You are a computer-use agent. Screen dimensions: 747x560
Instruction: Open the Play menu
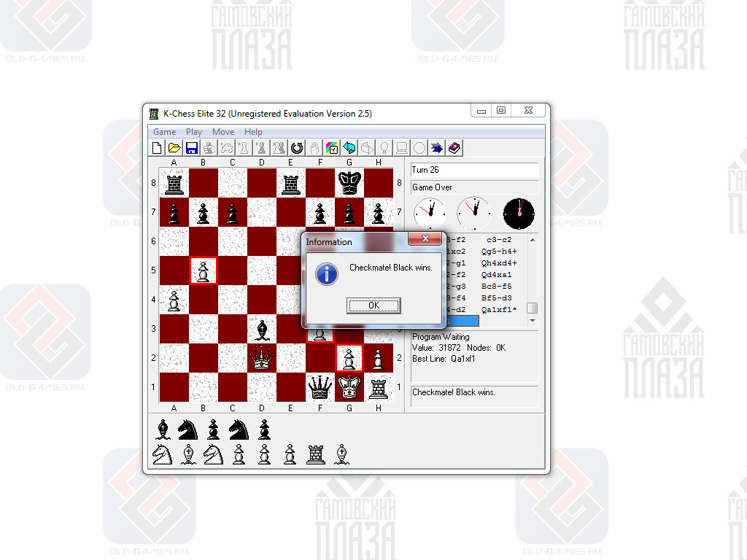194,132
